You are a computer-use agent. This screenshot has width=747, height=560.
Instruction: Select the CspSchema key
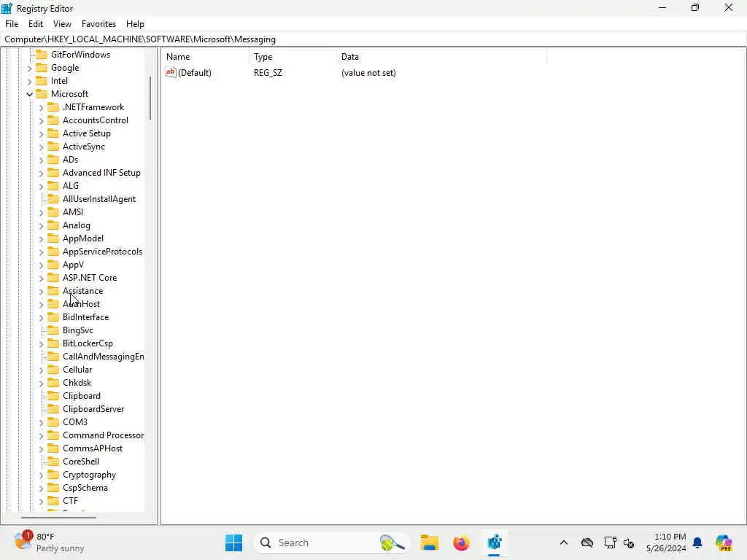85,488
